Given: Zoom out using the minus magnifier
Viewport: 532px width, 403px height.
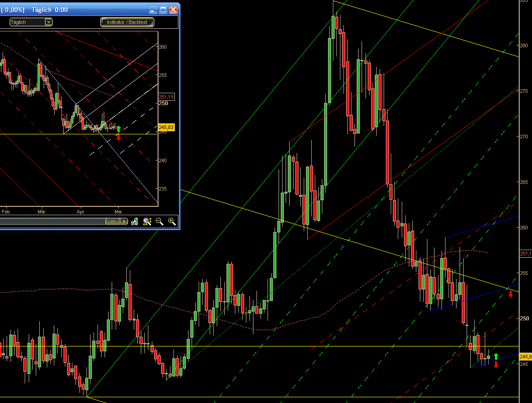Looking at the screenshot, I should (159, 221).
